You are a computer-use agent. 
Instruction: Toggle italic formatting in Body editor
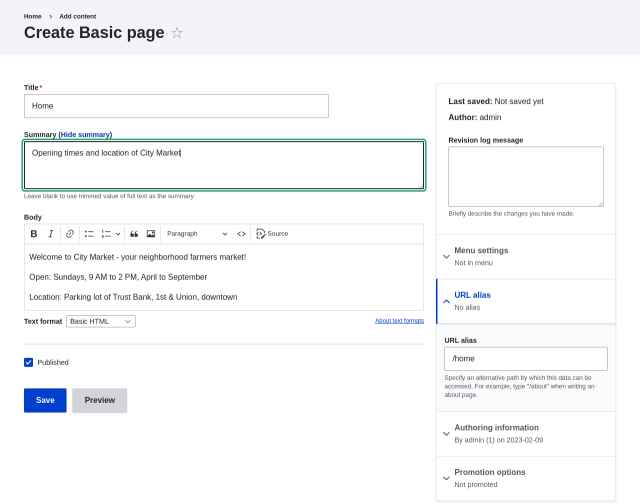tap(51, 234)
